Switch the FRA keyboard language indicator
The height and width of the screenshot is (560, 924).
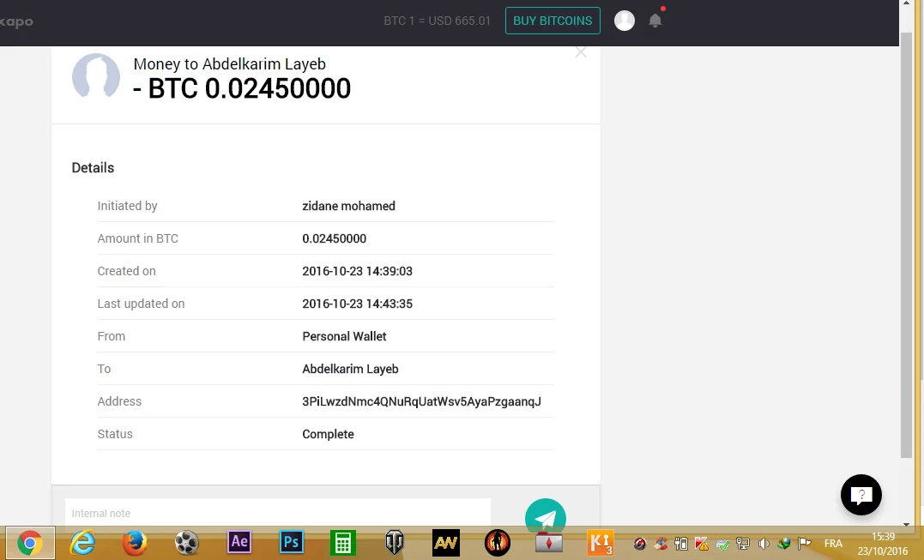pyautogui.click(x=832, y=544)
